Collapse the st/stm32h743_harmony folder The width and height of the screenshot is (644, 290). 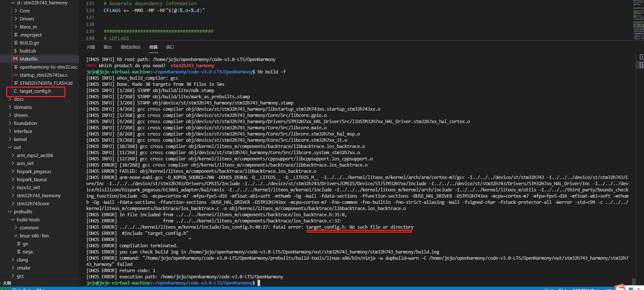click(13, 3)
